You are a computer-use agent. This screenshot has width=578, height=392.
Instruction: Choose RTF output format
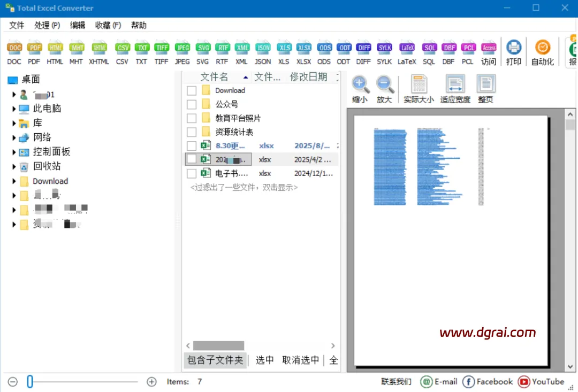(222, 52)
